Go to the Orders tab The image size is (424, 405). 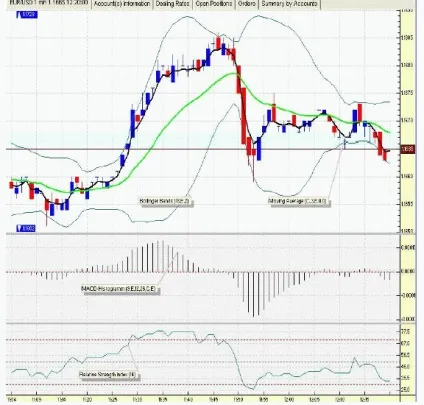247,4
